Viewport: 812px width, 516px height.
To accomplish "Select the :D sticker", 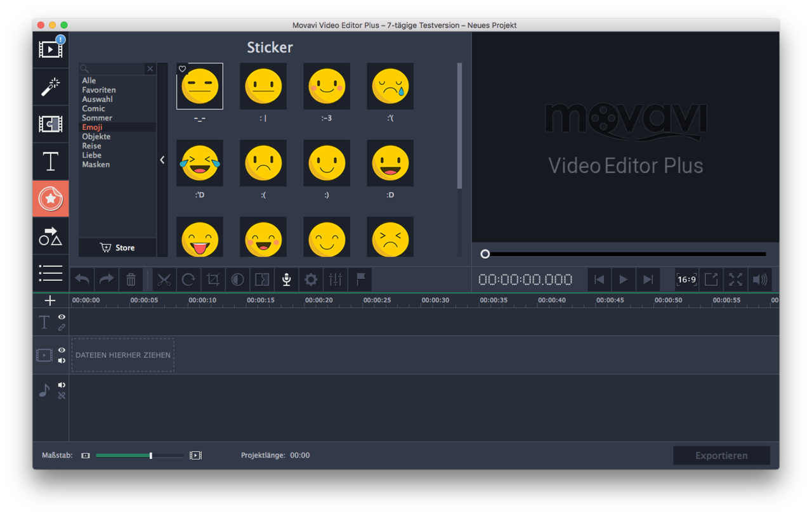I will tap(390, 163).
